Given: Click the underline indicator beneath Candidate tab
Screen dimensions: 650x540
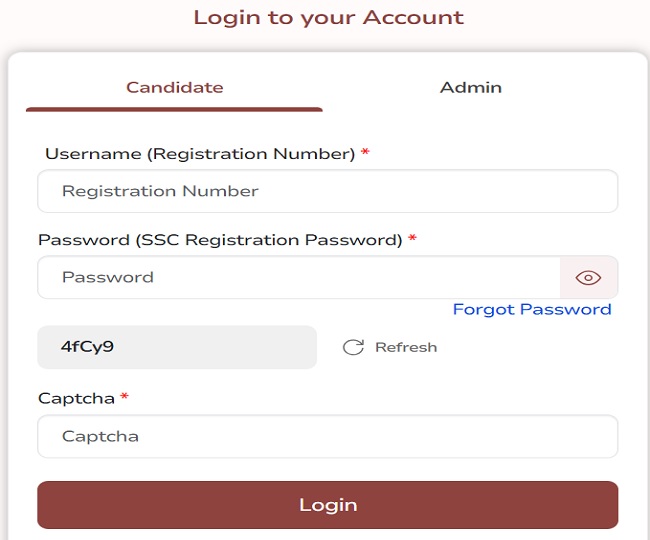Looking at the screenshot, I should tap(174, 109).
